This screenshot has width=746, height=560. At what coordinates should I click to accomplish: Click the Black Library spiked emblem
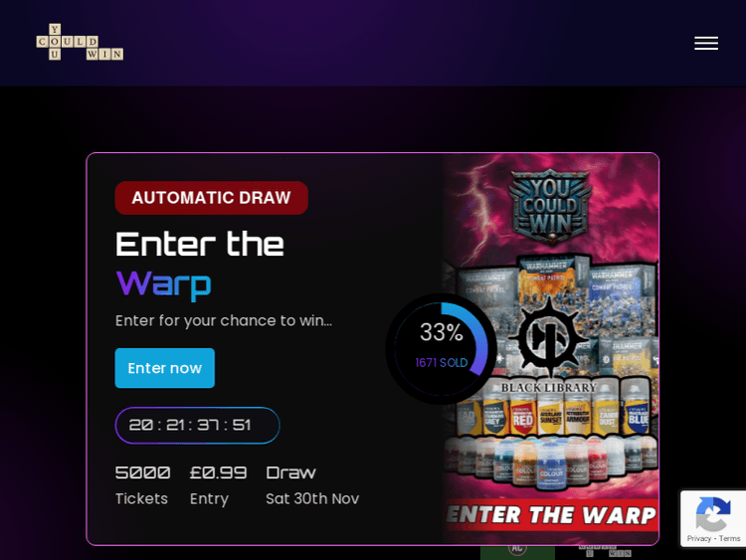[548, 336]
